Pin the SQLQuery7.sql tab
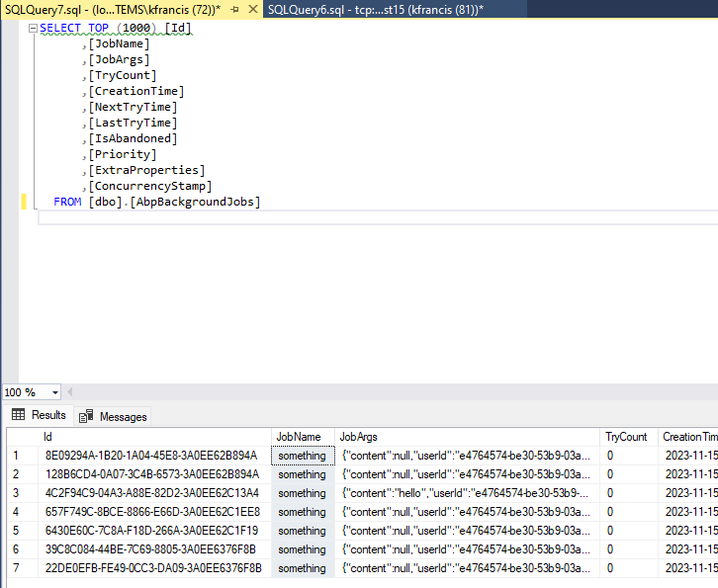 pos(234,9)
